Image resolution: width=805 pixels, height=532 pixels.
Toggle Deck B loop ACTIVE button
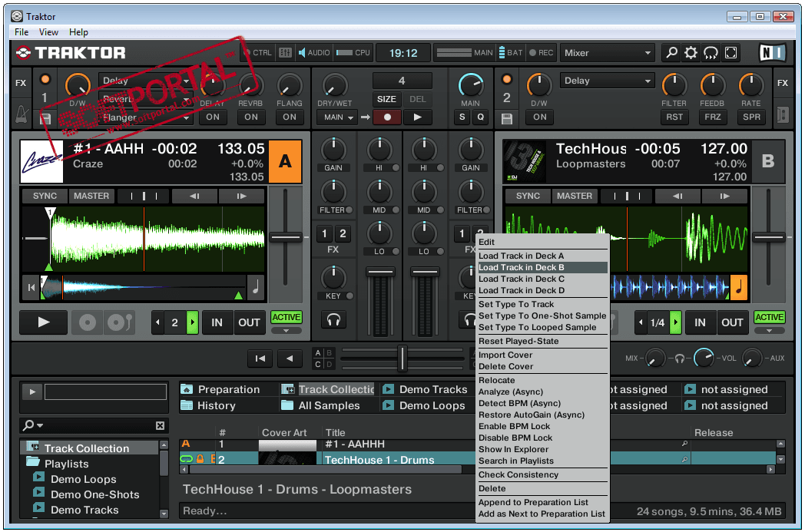point(769,317)
